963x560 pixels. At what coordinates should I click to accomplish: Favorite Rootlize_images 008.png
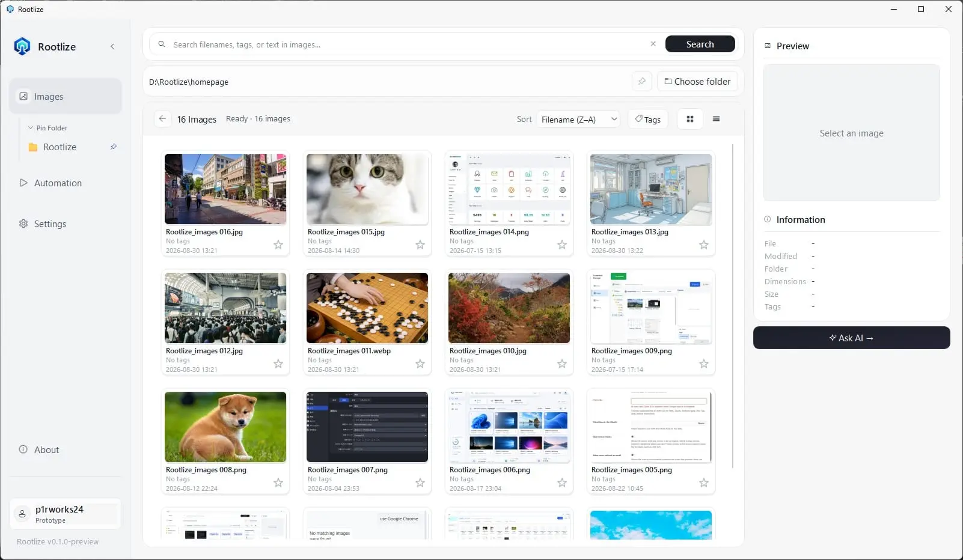[278, 482]
